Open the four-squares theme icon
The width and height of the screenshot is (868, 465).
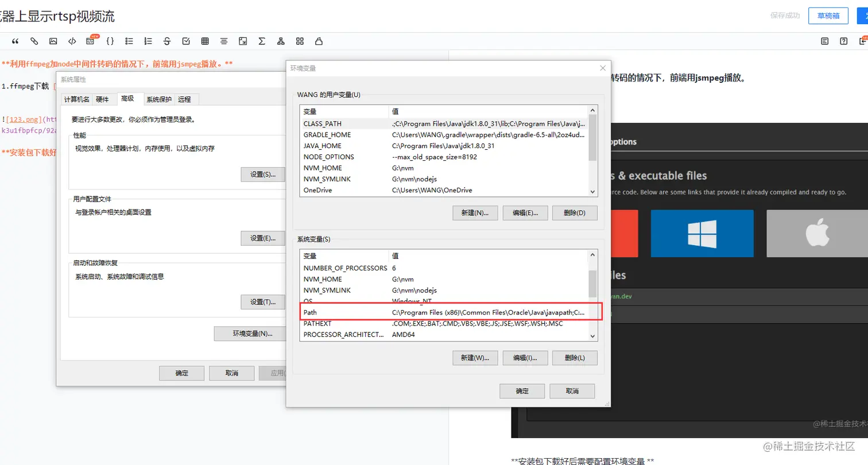click(300, 41)
